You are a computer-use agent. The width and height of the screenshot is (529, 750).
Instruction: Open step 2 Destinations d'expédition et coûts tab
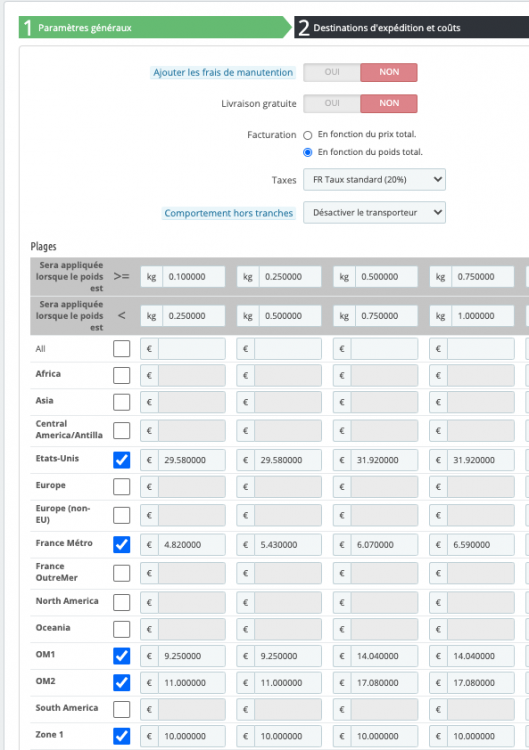coord(412,27)
